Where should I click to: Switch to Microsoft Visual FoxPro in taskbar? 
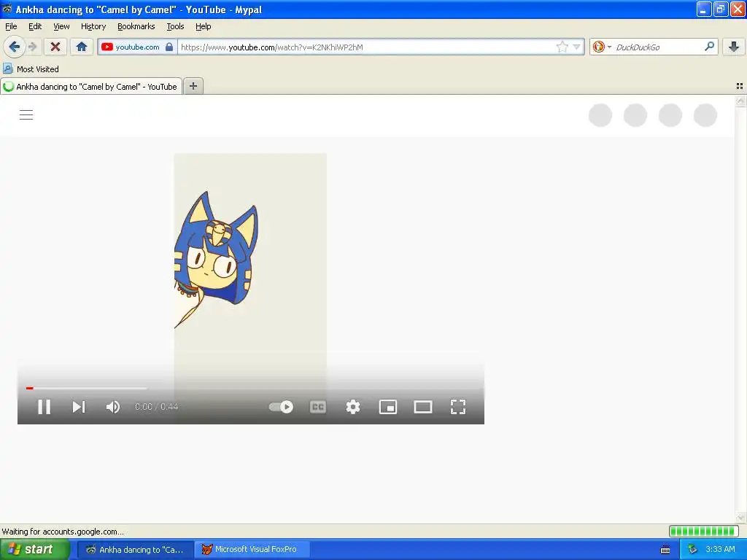click(252, 550)
